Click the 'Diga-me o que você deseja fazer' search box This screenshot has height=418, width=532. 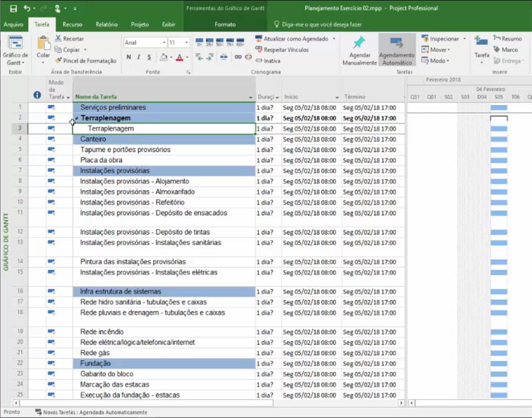point(321,25)
